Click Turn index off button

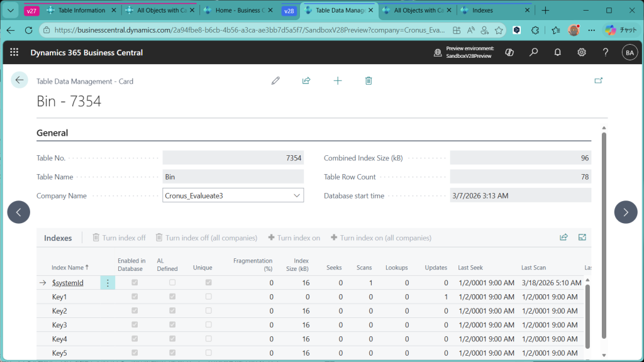point(119,238)
